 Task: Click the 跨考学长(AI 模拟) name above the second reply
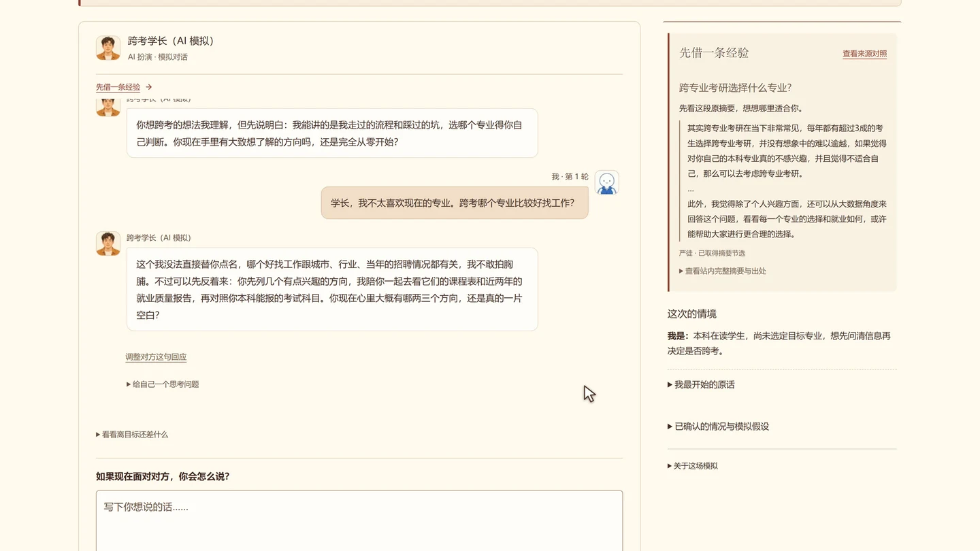pos(159,238)
